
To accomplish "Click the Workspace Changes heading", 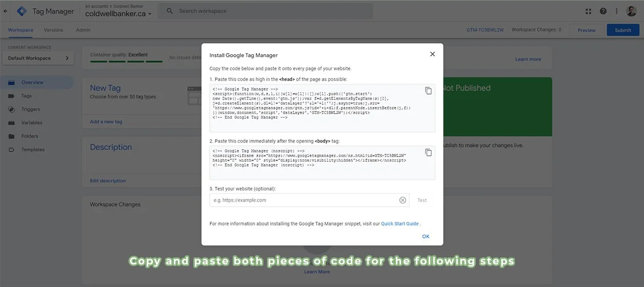I will coord(115,204).
